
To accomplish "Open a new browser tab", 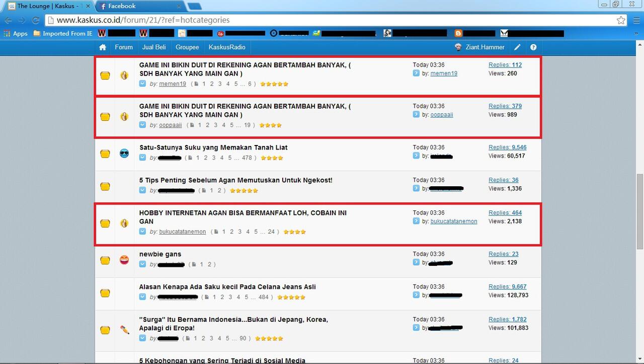I will tap(194, 6).
